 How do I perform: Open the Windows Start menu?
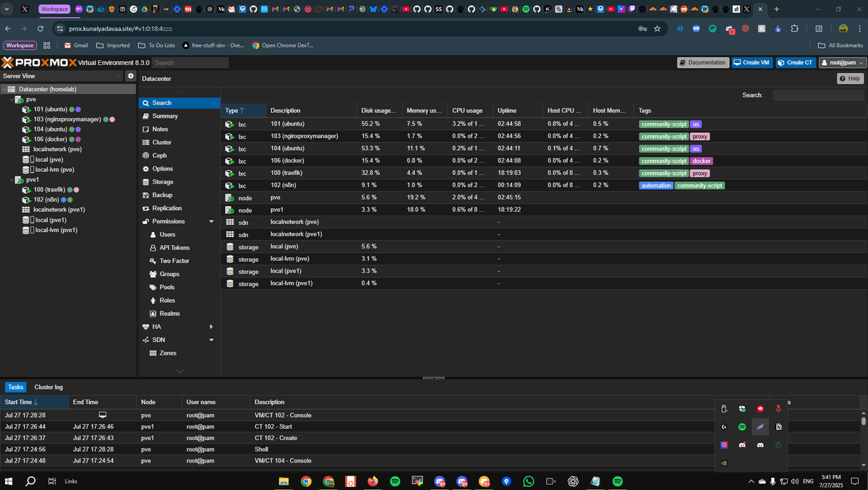(x=9, y=481)
